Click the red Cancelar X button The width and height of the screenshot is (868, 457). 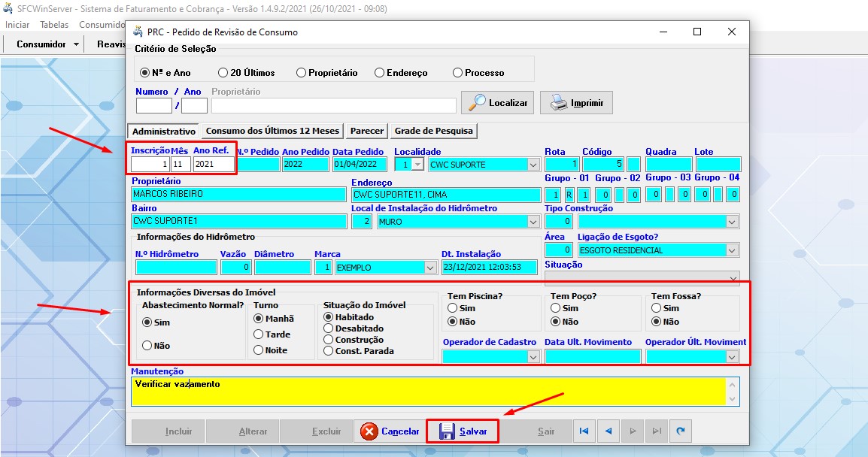[390, 431]
